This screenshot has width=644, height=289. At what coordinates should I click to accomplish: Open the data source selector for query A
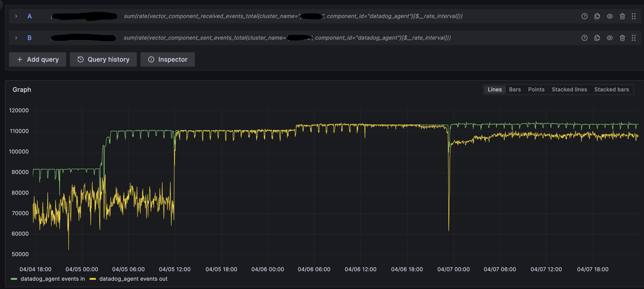tap(84, 16)
